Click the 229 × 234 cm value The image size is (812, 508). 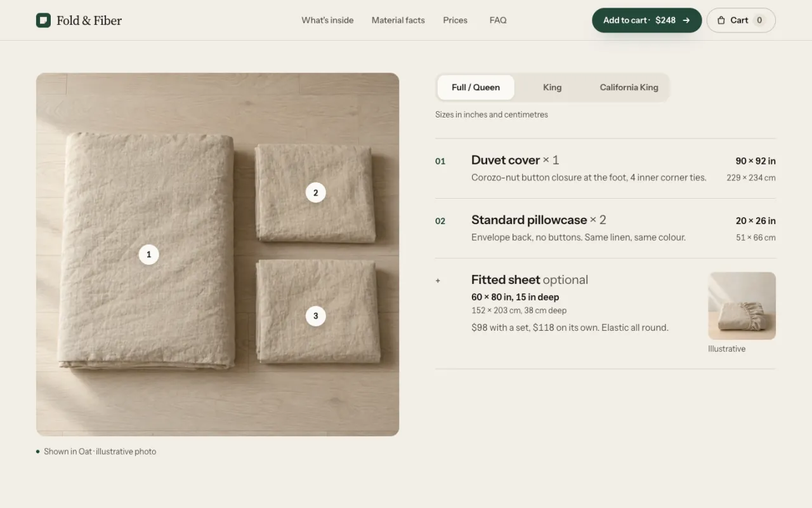[x=751, y=178]
